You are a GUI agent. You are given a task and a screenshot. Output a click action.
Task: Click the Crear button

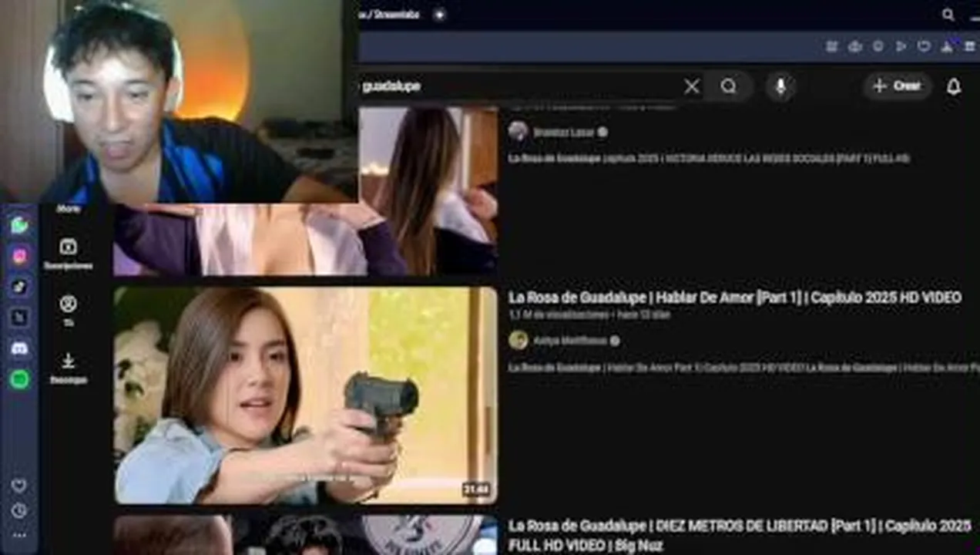897,86
